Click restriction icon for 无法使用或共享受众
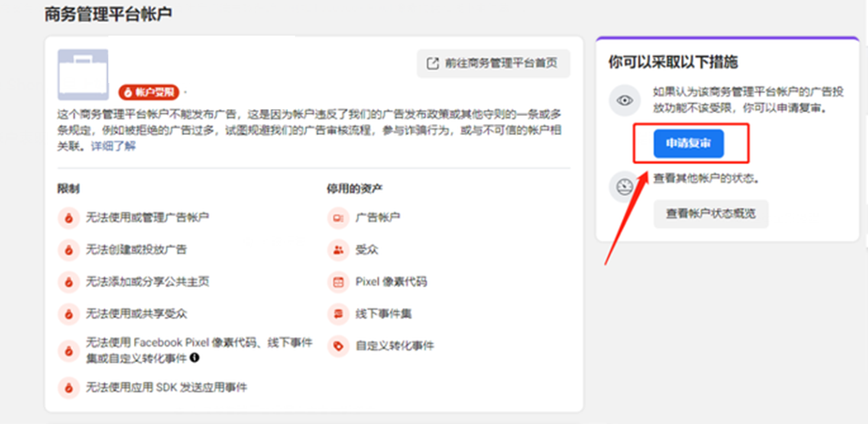 [x=68, y=314]
